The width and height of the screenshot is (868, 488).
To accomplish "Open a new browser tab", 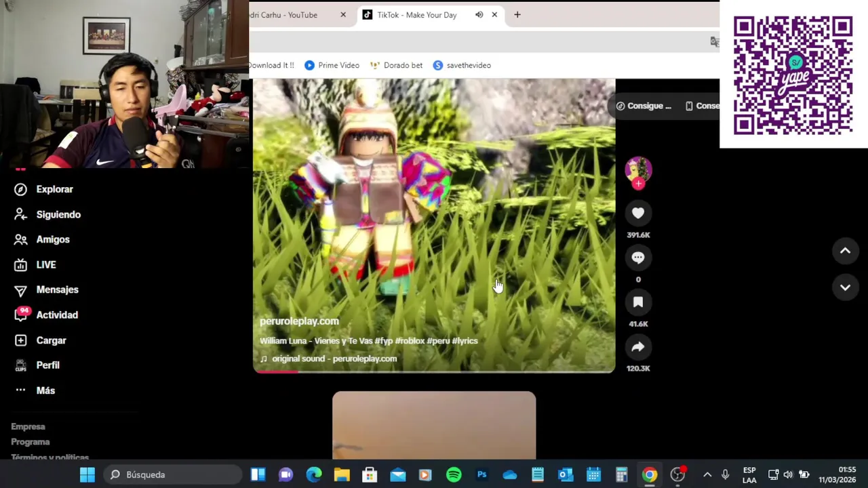I will (x=517, y=15).
